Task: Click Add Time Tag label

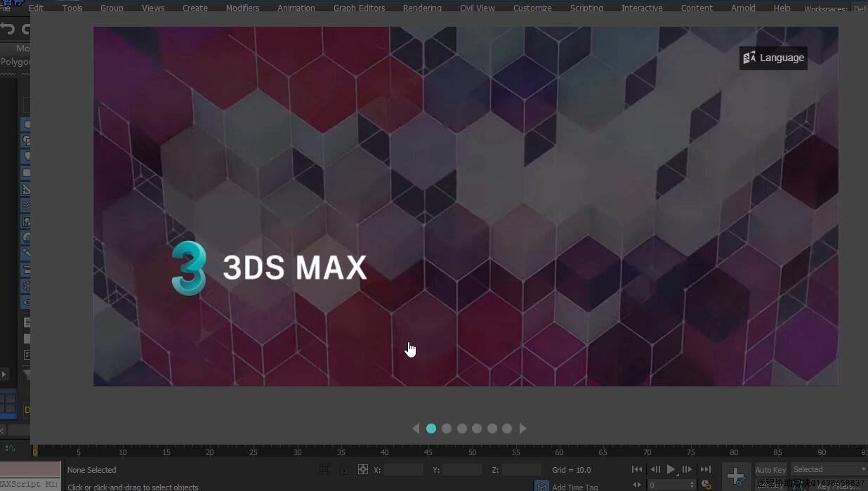Action: 575,487
